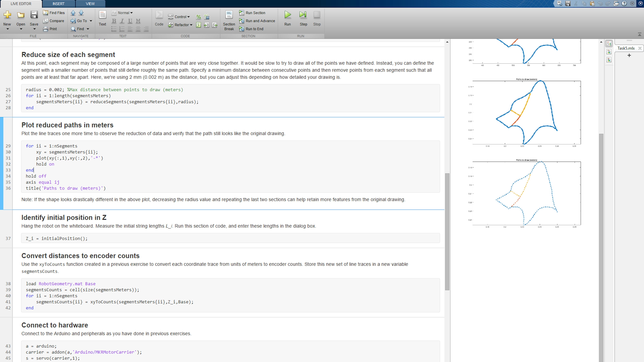This screenshot has height=362, width=644.
Task: Apply Bold formatting
Action: coord(114,21)
